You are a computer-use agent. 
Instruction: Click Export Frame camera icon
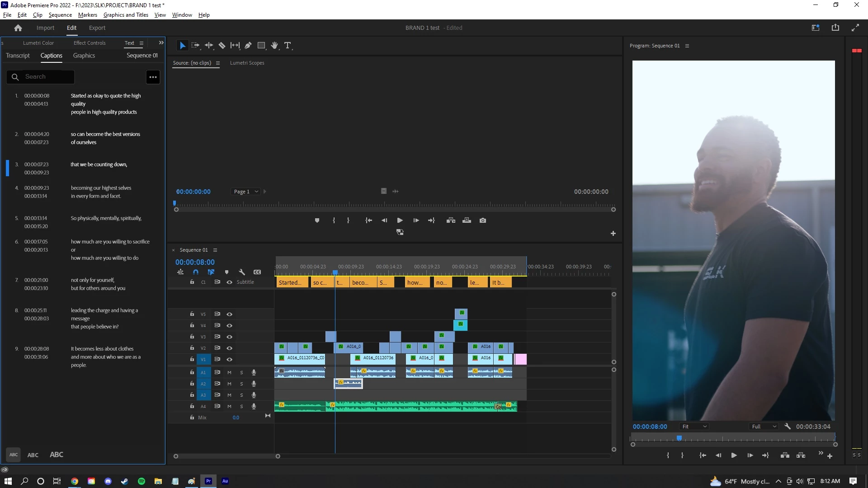(483, 221)
